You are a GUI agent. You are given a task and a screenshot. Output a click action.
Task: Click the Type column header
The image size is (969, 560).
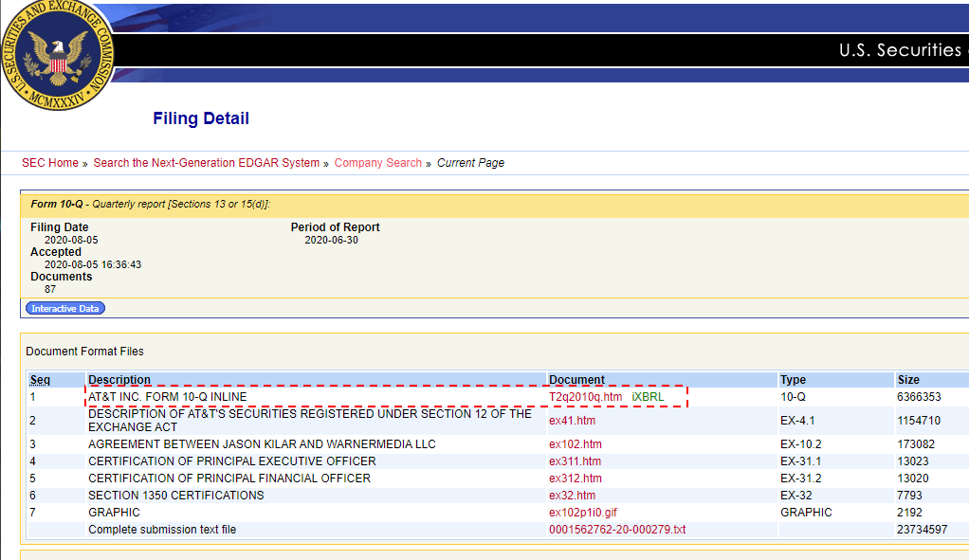(x=793, y=380)
